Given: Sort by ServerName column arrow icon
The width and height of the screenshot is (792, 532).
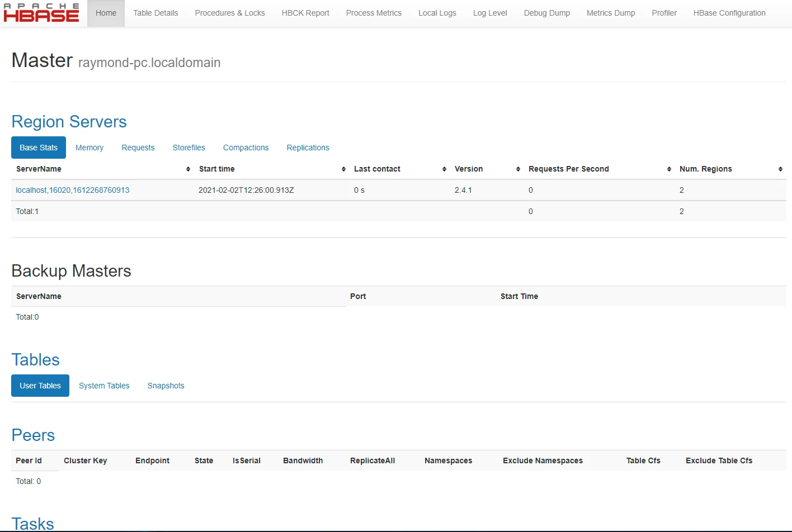Looking at the screenshot, I should coord(188,169).
